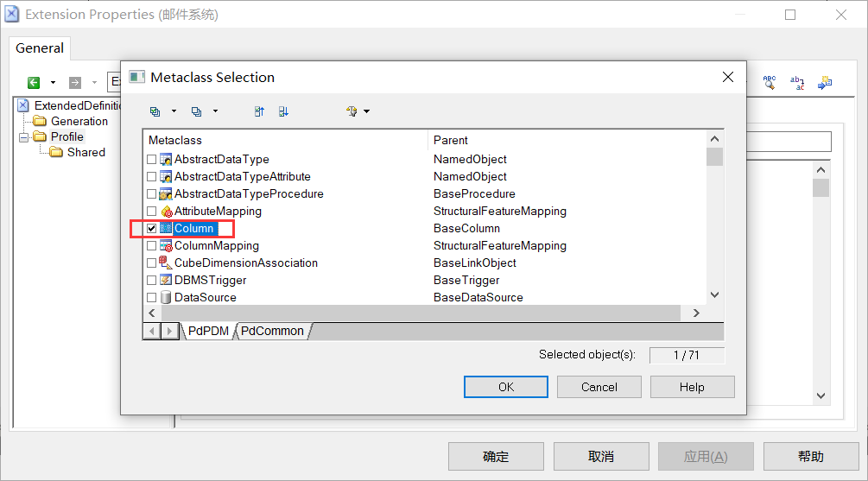Check DataSource checkbox
The width and height of the screenshot is (868, 481).
pyautogui.click(x=152, y=297)
